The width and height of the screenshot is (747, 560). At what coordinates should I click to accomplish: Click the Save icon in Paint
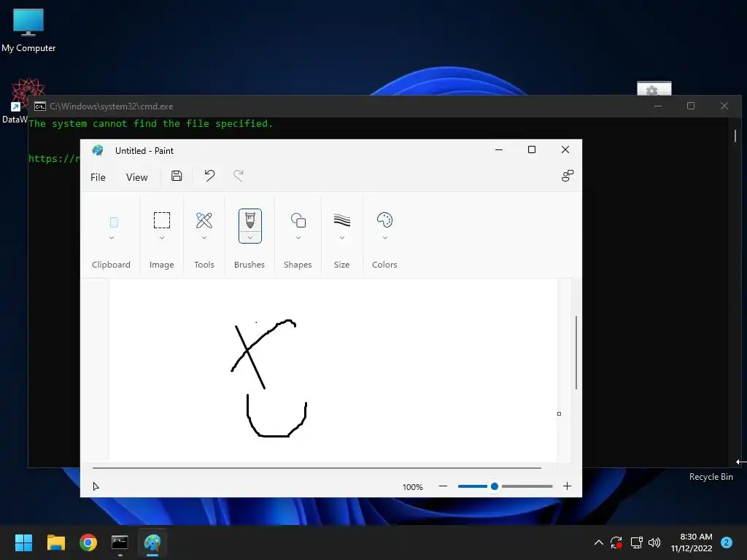pyautogui.click(x=177, y=176)
